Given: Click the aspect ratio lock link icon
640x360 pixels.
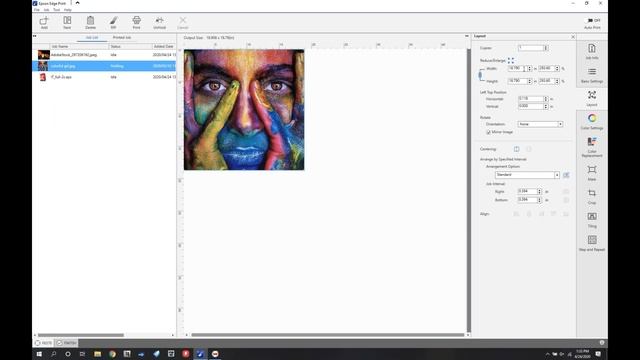Looking at the screenshot, I should pyautogui.click(x=481, y=75).
